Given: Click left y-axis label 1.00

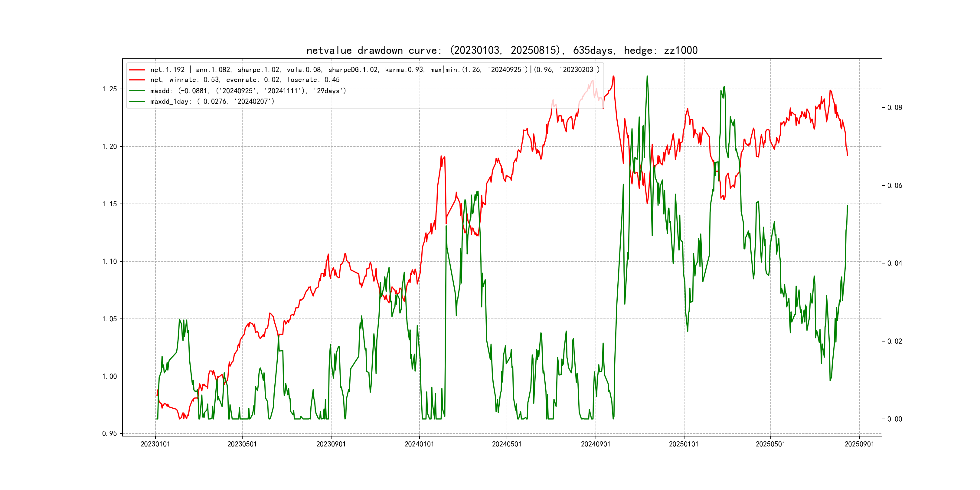Looking at the screenshot, I should pos(109,376).
